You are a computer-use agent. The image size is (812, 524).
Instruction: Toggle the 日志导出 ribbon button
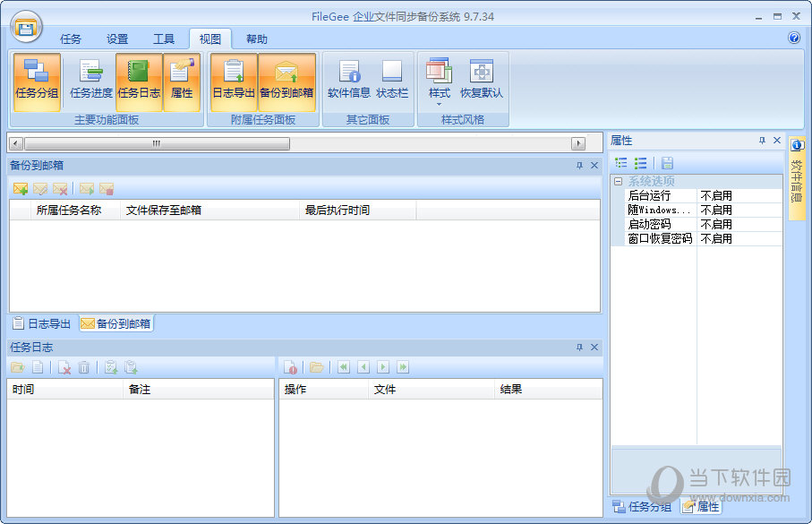234,82
